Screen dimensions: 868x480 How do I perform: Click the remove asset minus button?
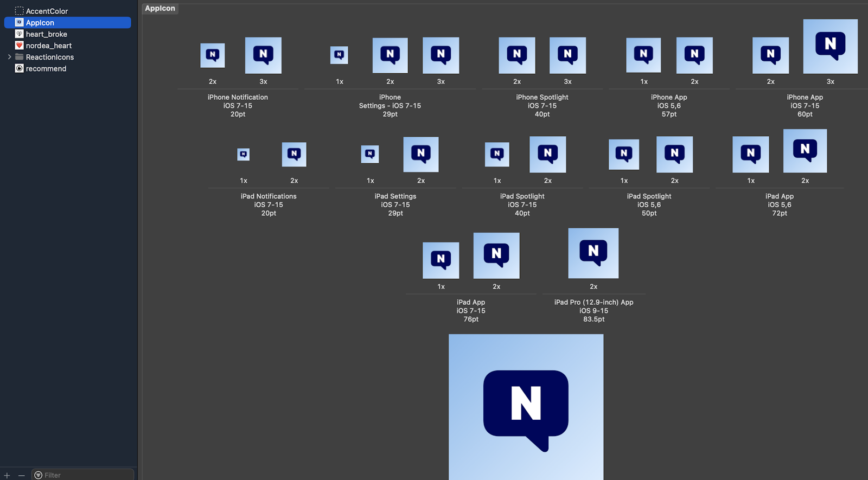[22, 475]
